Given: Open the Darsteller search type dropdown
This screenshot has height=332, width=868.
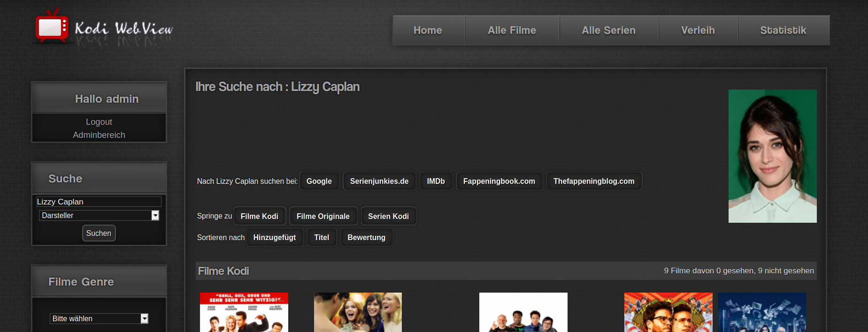Looking at the screenshot, I should (x=99, y=215).
